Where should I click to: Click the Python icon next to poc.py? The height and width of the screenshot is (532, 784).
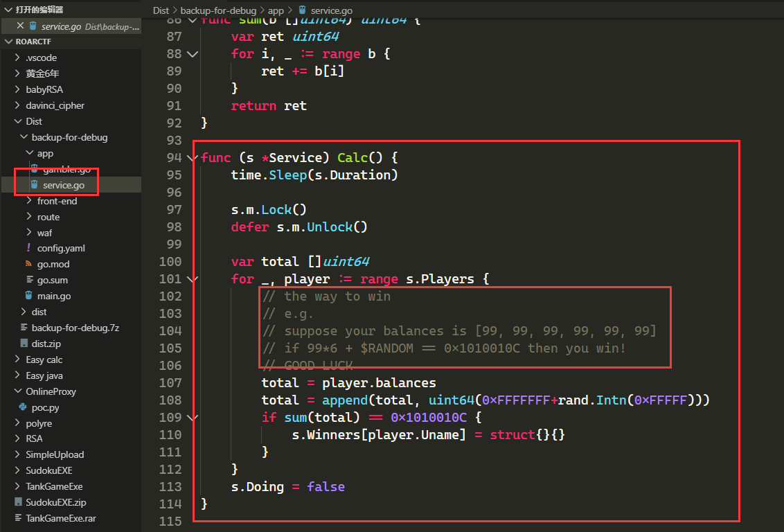pyautogui.click(x=23, y=407)
